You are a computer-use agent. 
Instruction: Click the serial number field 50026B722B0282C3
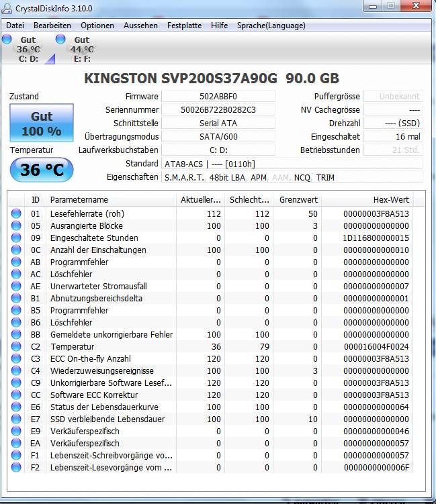(x=218, y=109)
